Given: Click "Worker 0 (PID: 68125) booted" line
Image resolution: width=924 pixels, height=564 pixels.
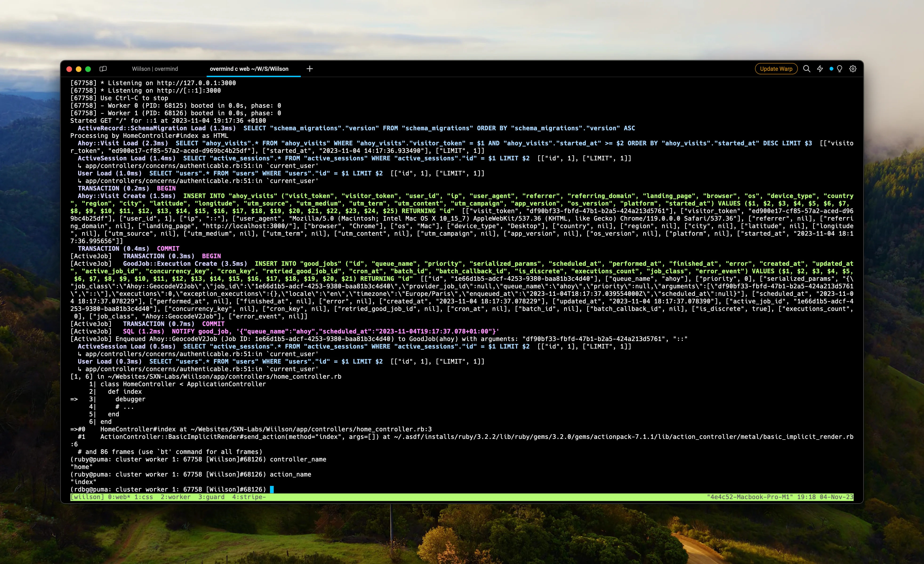Looking at the screenshot, I should [x=176, y=106].
